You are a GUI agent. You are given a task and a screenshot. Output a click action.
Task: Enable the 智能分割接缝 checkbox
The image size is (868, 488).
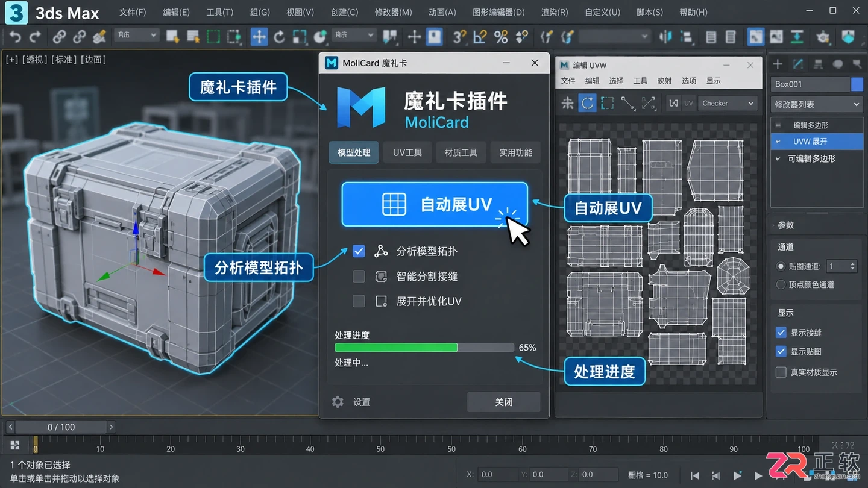[x=359, y=277]
